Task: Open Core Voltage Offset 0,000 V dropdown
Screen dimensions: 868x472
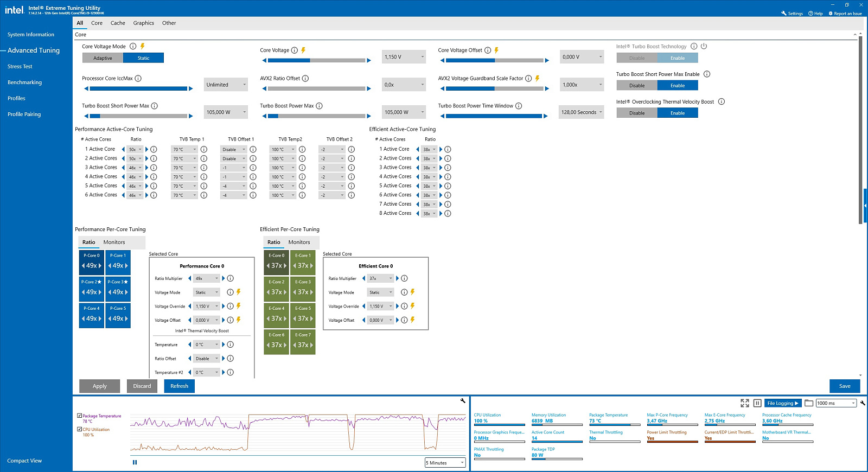Action: coord(582,57)
